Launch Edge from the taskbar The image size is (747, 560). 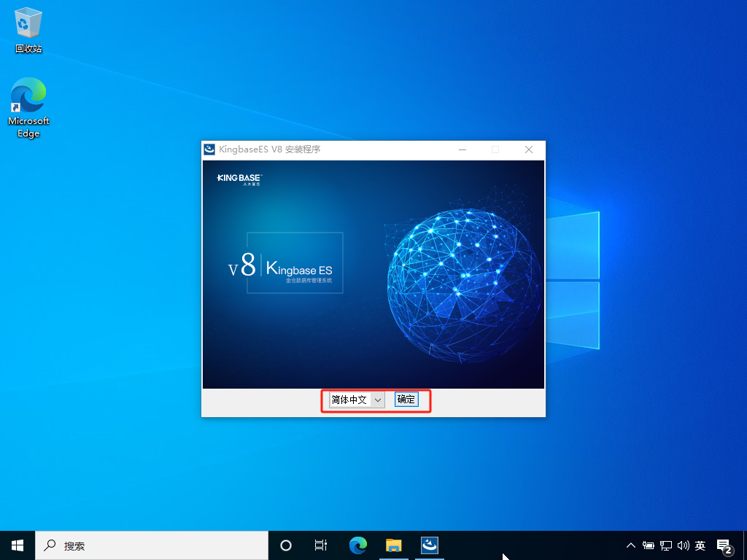click(x=358, y=545)
